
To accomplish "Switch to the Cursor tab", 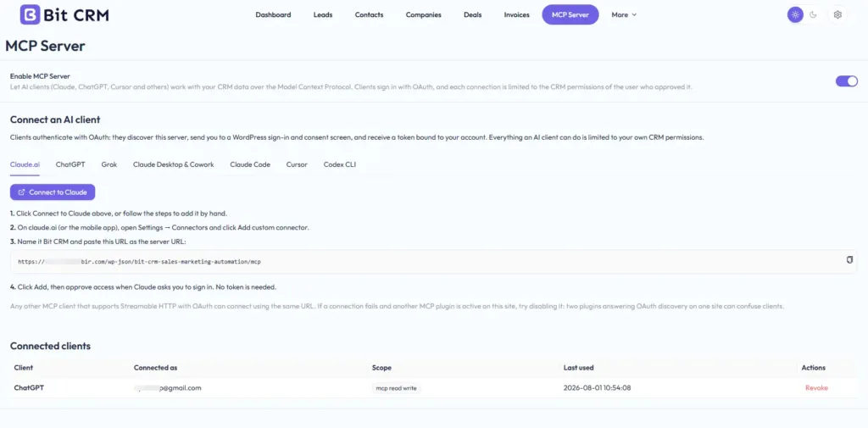I will [297, 164].
